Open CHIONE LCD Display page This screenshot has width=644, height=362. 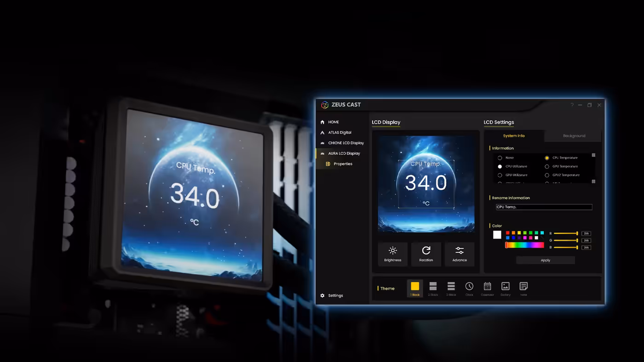point(342,143)
